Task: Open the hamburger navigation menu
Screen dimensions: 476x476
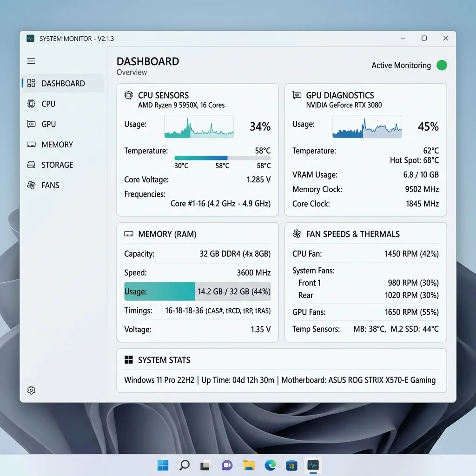Action: click(x=31, y=61)
